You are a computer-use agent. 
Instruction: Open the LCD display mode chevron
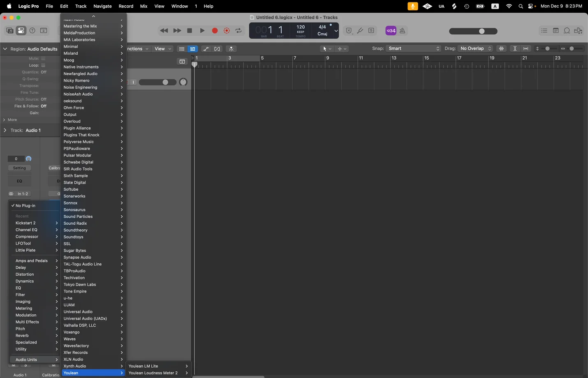(x=336, y=31)
